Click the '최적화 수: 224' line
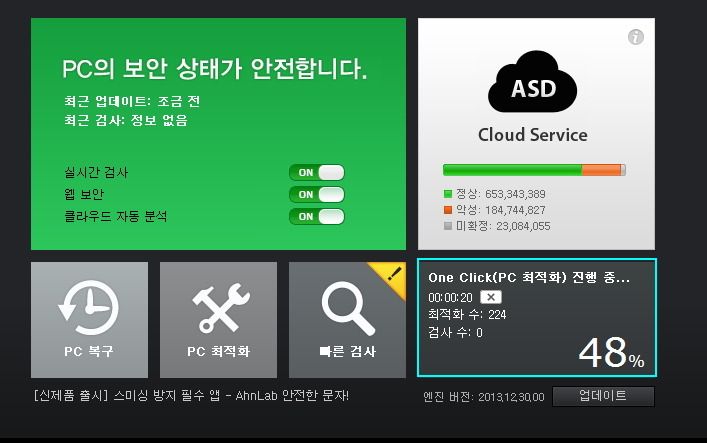 (467, 314)
